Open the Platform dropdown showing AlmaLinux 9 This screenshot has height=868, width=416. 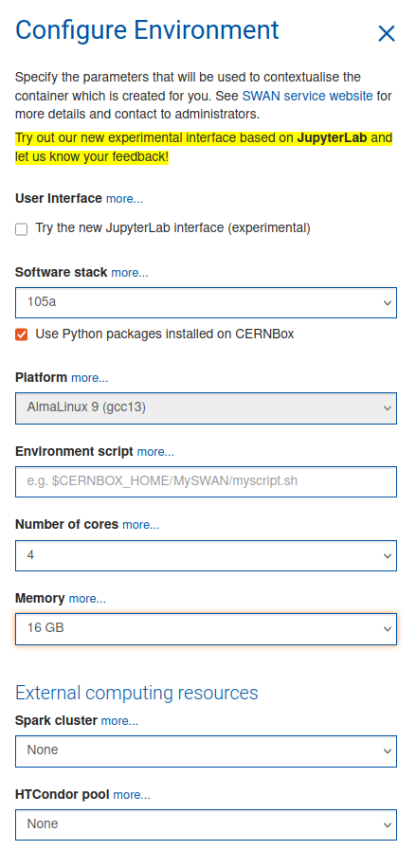pyautogui.click(x=206, y=408)
